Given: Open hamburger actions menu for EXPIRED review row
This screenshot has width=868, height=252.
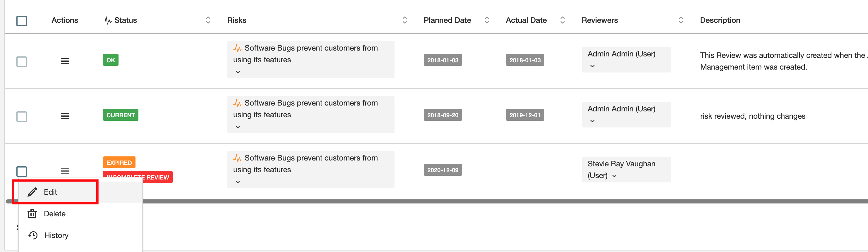Looking at the screenshot, I should (x=65, y=171).
